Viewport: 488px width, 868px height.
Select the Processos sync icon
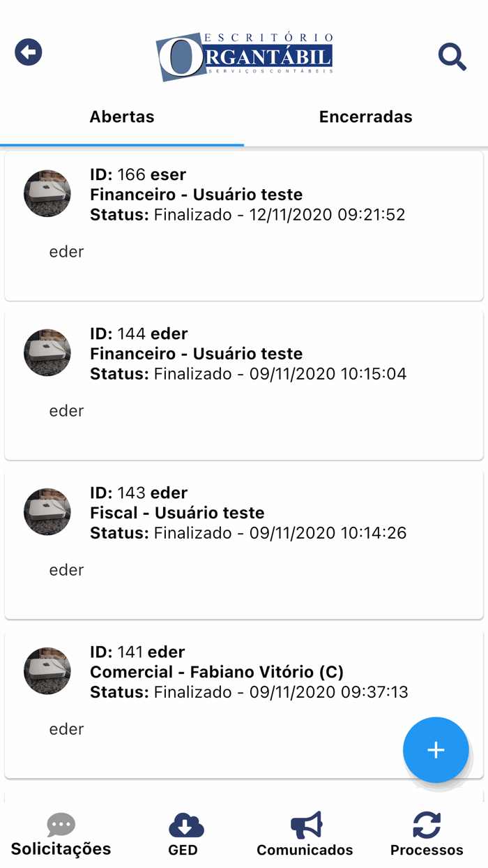click(x=426, y=824)
